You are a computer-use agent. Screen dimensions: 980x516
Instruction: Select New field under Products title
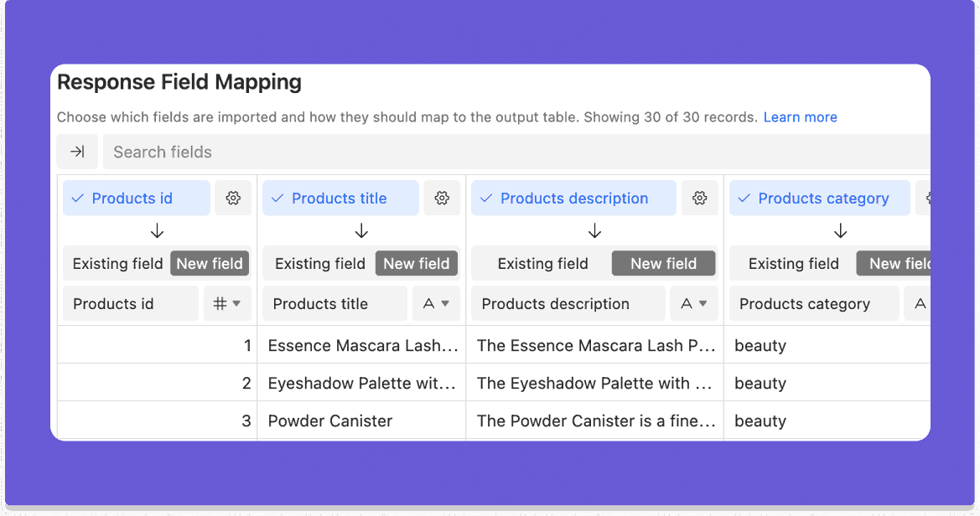(x=417, y=264)
